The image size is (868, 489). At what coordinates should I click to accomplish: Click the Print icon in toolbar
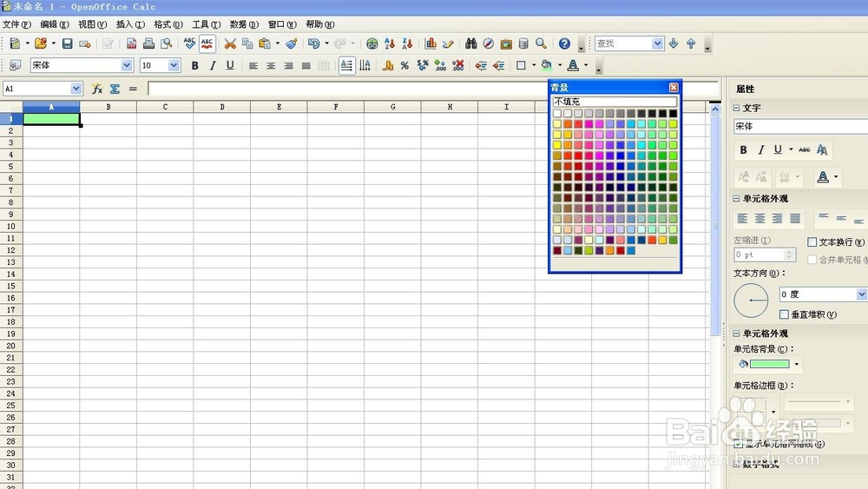click(148, 43)
